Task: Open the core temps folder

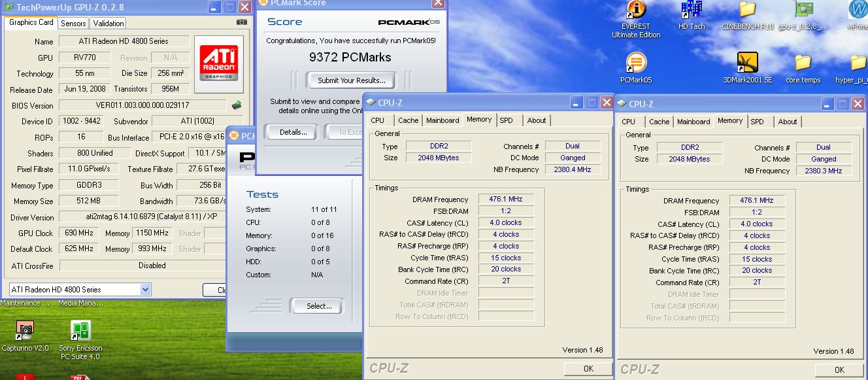Action: pyautogui.click(x=803, y=68)
